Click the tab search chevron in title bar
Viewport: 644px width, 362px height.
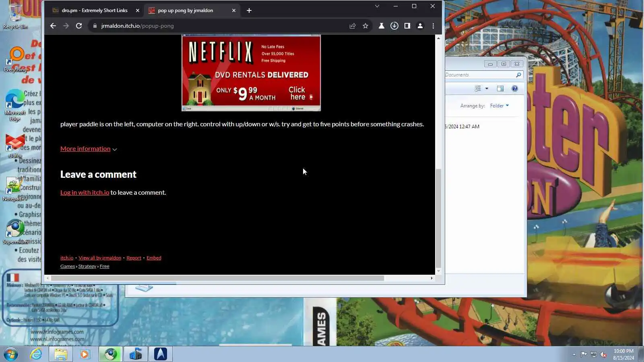tap(377, 6)
